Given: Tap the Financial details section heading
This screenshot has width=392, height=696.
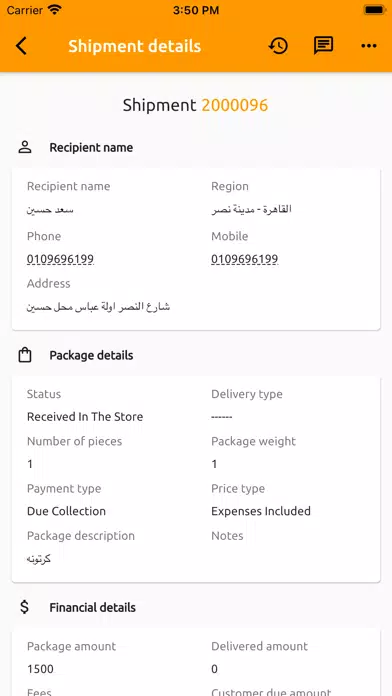Looking at the screenshot, I should [x=93, y=607].
